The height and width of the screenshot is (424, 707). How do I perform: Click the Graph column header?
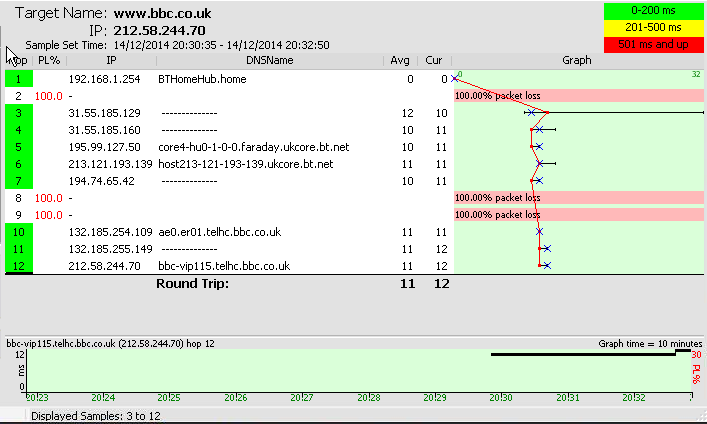point(577,60)
